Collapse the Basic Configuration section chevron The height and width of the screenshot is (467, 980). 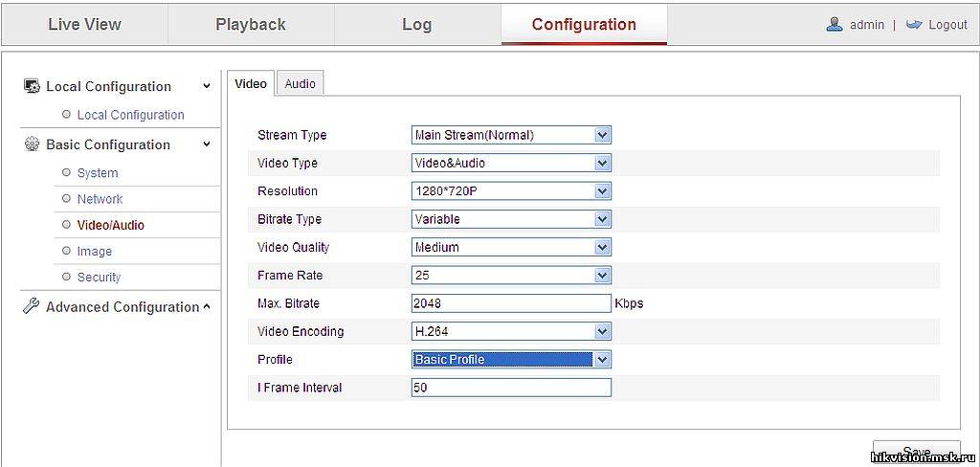point(207,145)
